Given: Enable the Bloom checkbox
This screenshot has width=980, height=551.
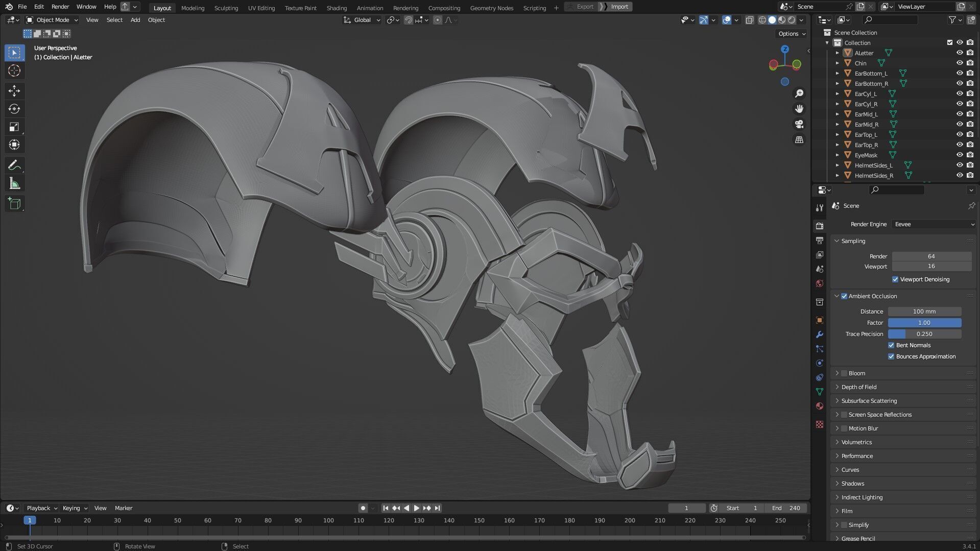Looking at the screenshot, I should [844, 373].
